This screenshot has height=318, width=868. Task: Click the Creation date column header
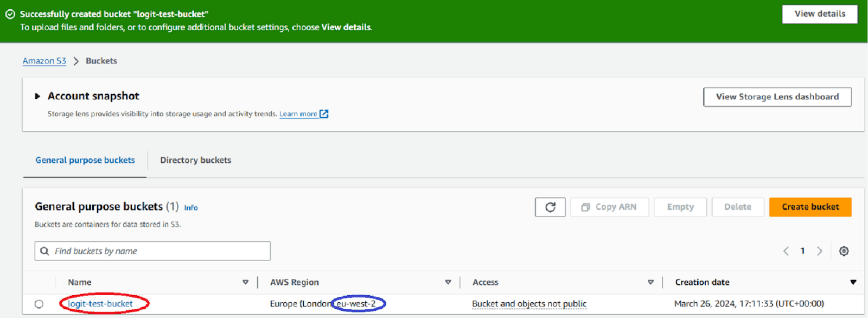pyautogui.click(x=702, y=282)
